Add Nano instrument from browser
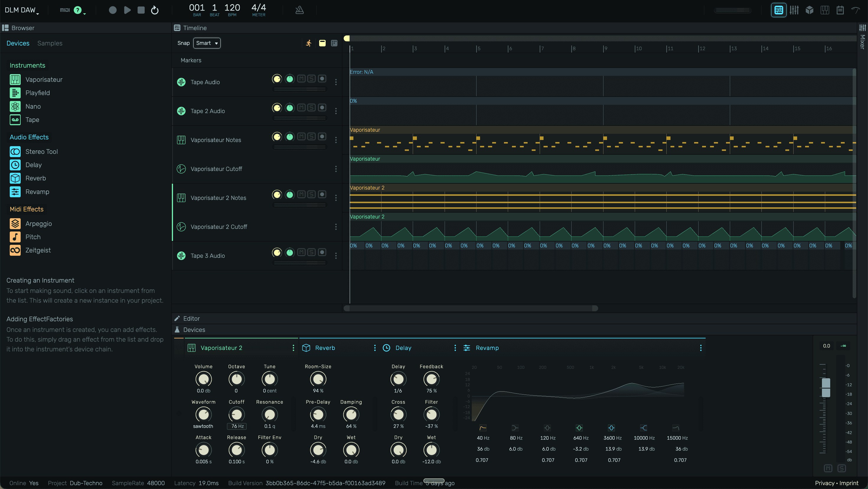868x489 pixels. pyautogui.click(x=25, y=107)
